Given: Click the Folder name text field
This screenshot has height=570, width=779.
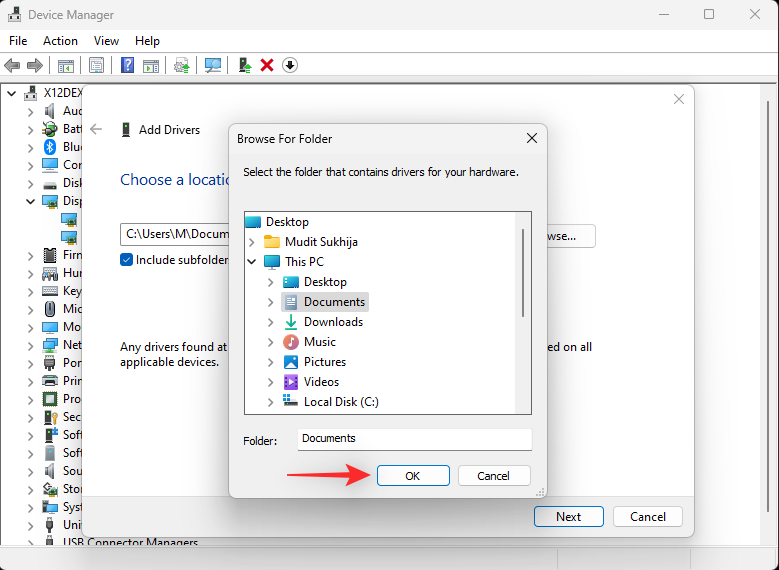Looking at the screenshot, I should tap(414, 439).
